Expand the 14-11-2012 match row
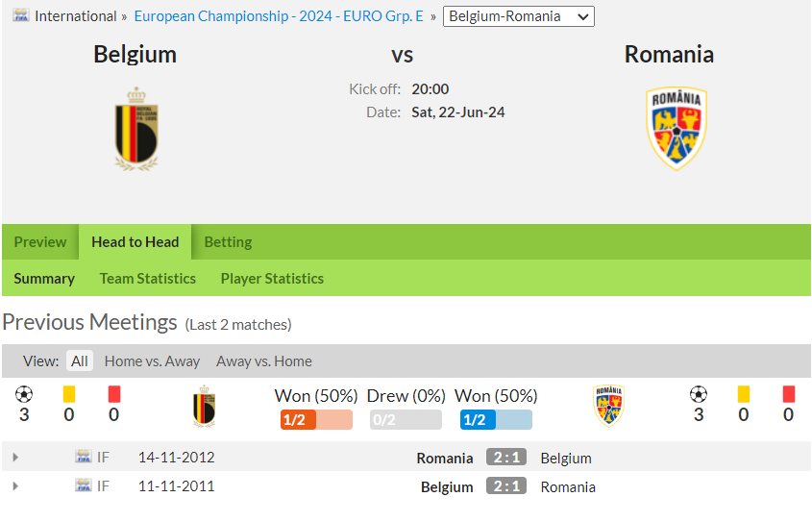 click(x=15, y=458)
